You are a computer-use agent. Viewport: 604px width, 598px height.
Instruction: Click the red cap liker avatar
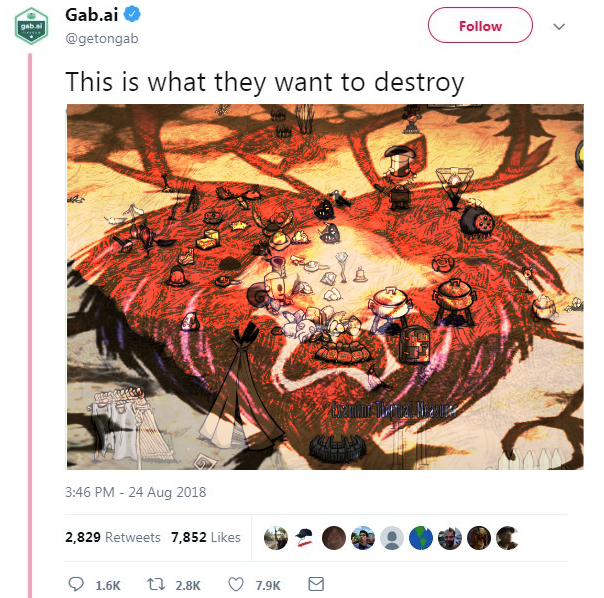coord(305,538)
